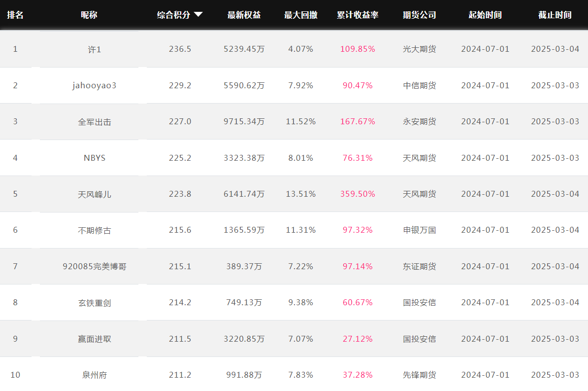This screenshot has width=588, height=391.
Task: Click cumulative return 27.12%
Action: pos(358,339)
